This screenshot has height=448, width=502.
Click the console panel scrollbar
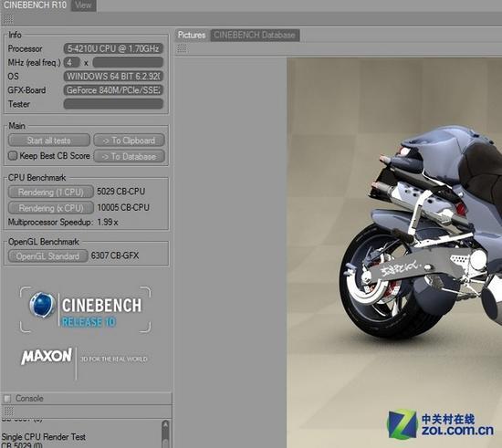(x=165, y=434)
